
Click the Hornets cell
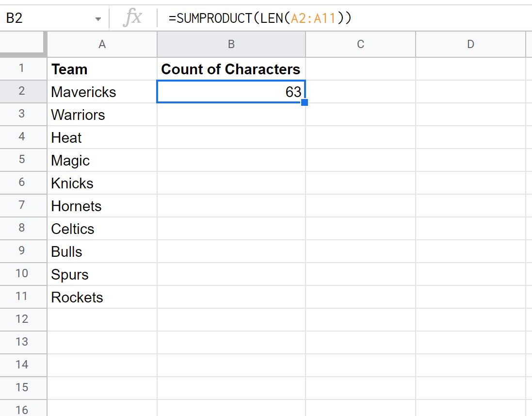point(102,206)
